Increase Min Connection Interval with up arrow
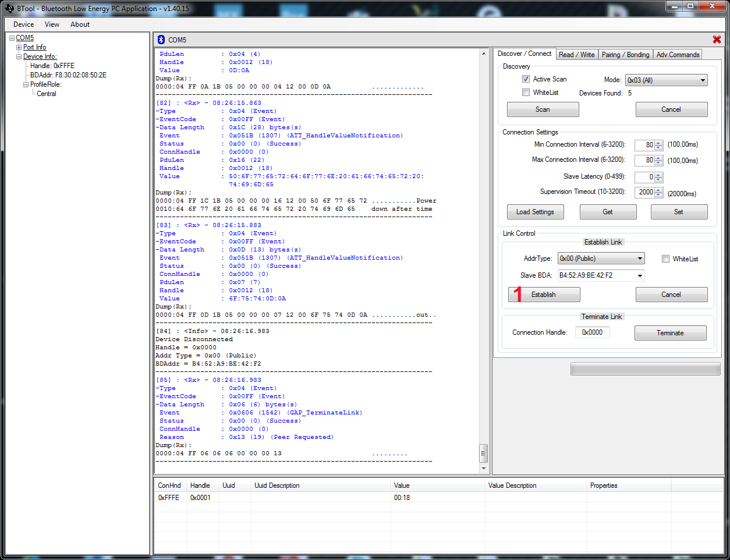Image resolution: width=730 pixels, height=560 pixels. click(659, 143)
